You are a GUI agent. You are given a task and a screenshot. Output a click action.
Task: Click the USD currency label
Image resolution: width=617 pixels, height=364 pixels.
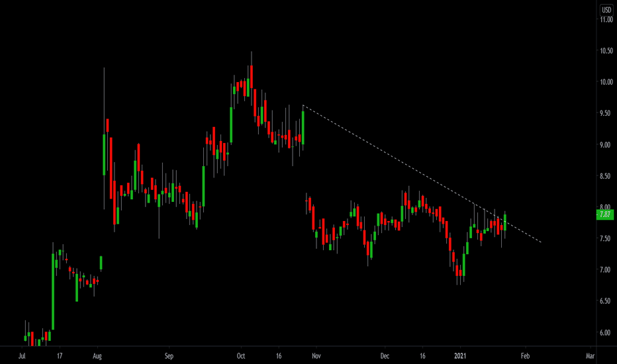pyautogui.click(x=606, y=10)
